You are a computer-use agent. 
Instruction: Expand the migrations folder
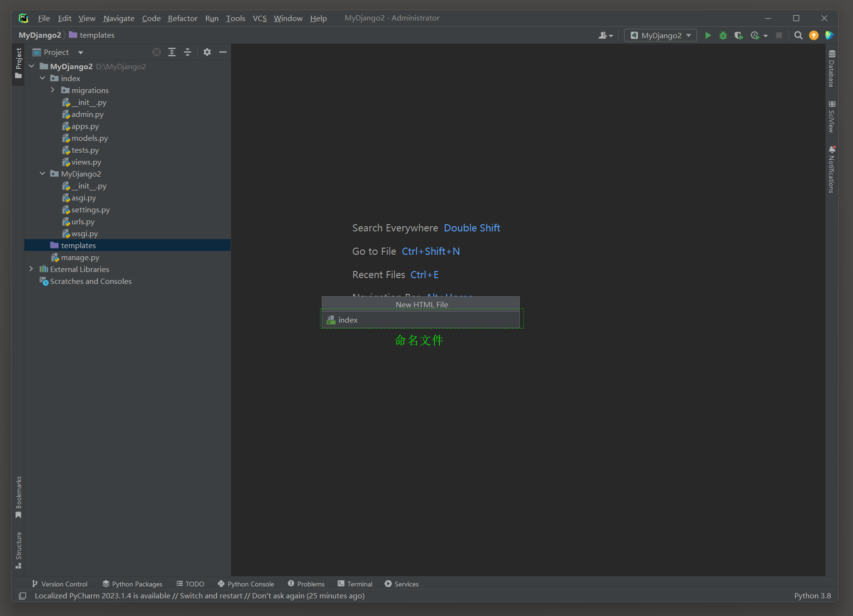point(53,90)
